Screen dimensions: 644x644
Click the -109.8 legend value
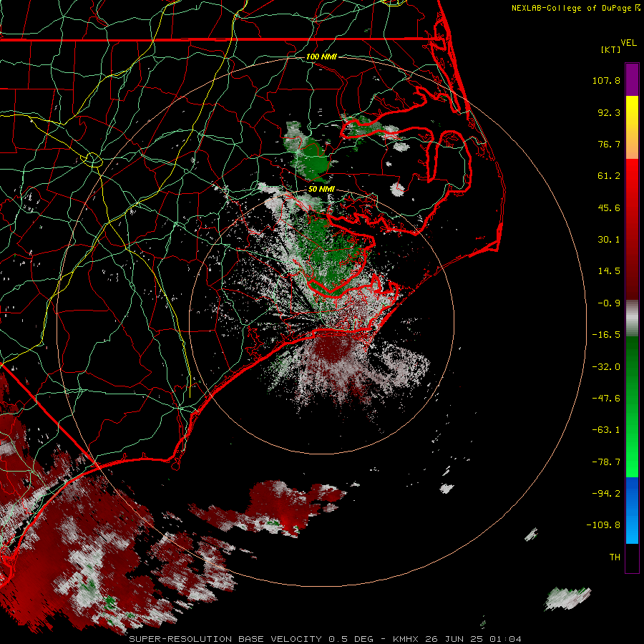(x=603, y=525)
